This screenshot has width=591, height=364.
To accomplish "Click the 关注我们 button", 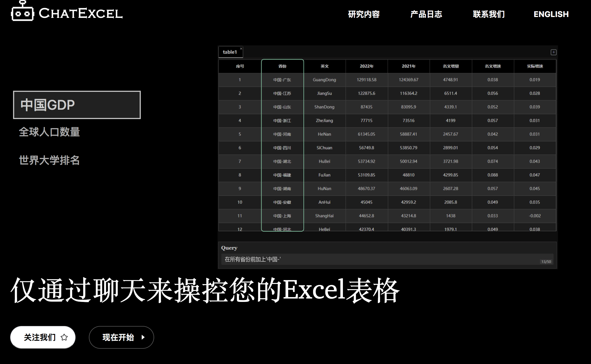I will pyautogui.click(x=43, y=337).
